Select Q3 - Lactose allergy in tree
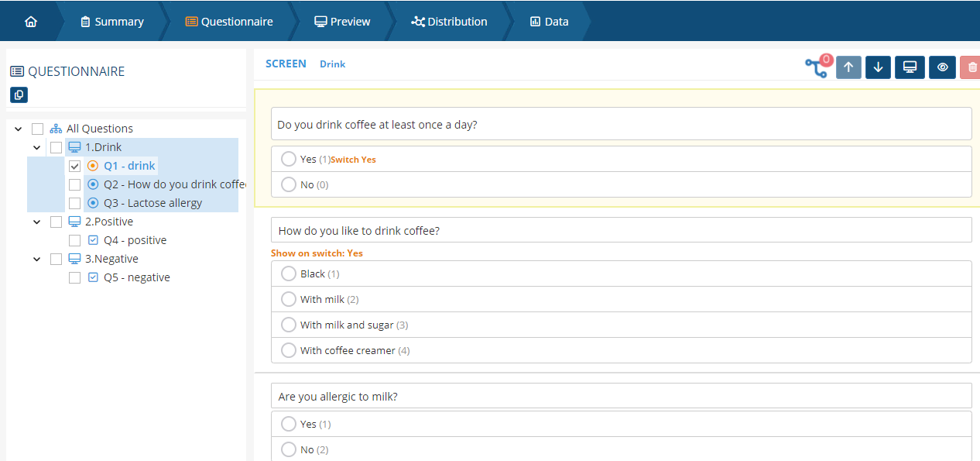The width and height of the screenshot is (980, 461). coord(152,203)
